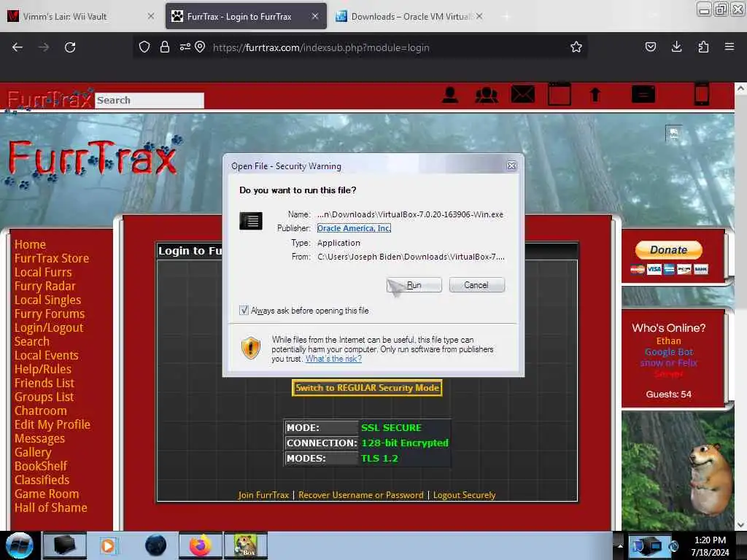Image resolution: width=747 pixels, height=560 pixels.
Task: Click the browser back arrow
Action: click(x=18, y=47)
